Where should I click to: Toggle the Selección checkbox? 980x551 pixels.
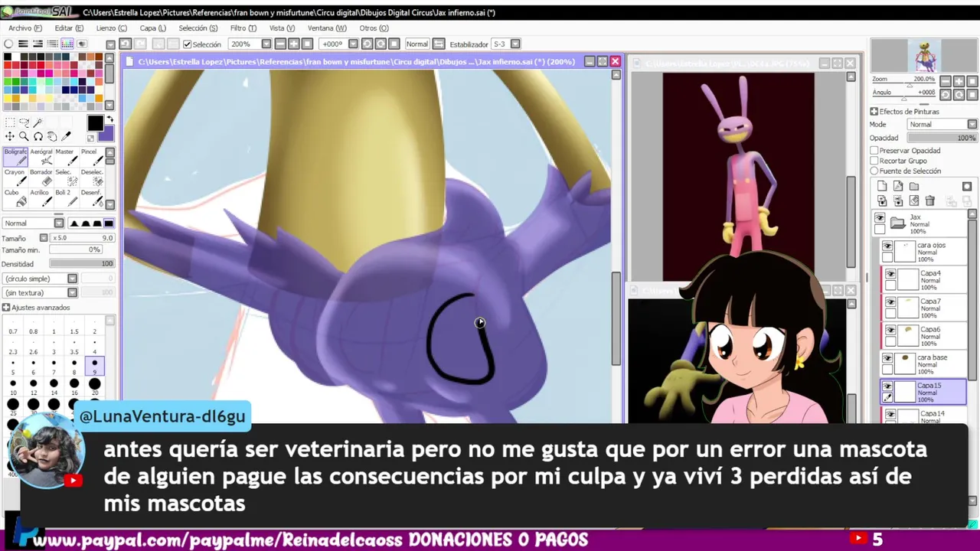pos(187,44)
